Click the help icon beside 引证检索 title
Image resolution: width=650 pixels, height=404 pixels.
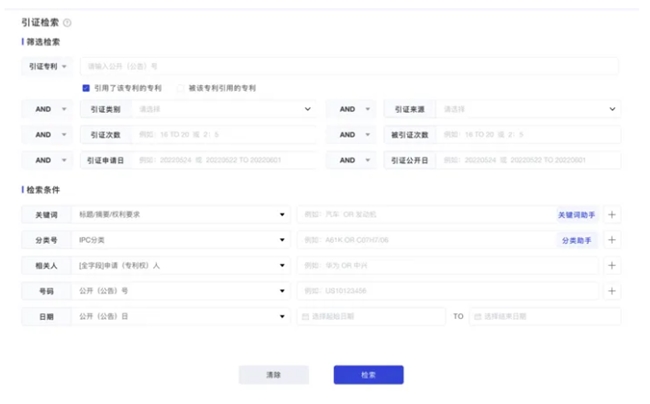click(67, 22)
